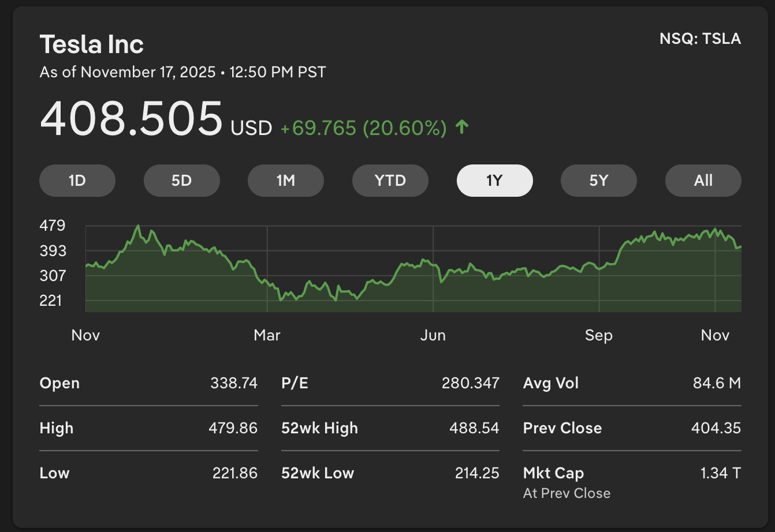This screenshot has width=775, height=532.
Task: Switch to the 5D chart view
Action: pyautogui.click(x=181, y=181)
